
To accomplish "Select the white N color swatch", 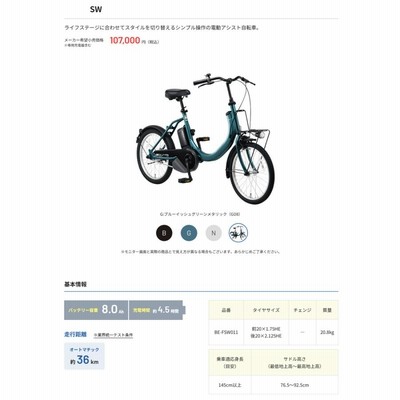I will 214,233.
